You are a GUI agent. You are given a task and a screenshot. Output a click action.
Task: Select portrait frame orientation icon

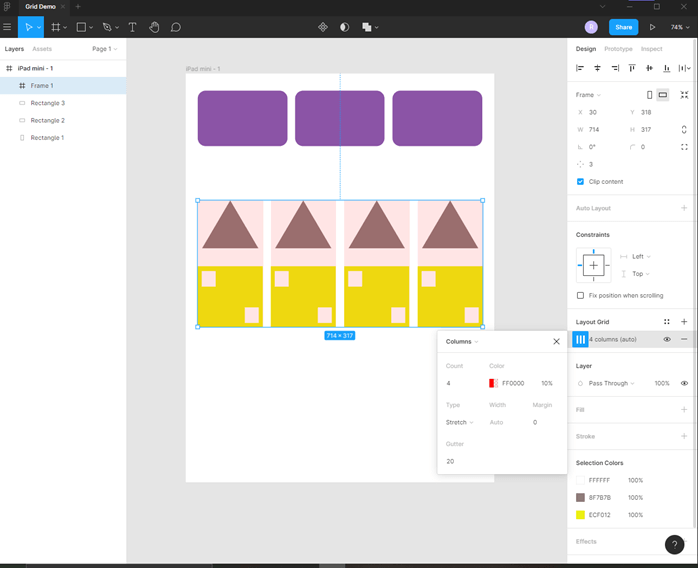pos(649,95)
